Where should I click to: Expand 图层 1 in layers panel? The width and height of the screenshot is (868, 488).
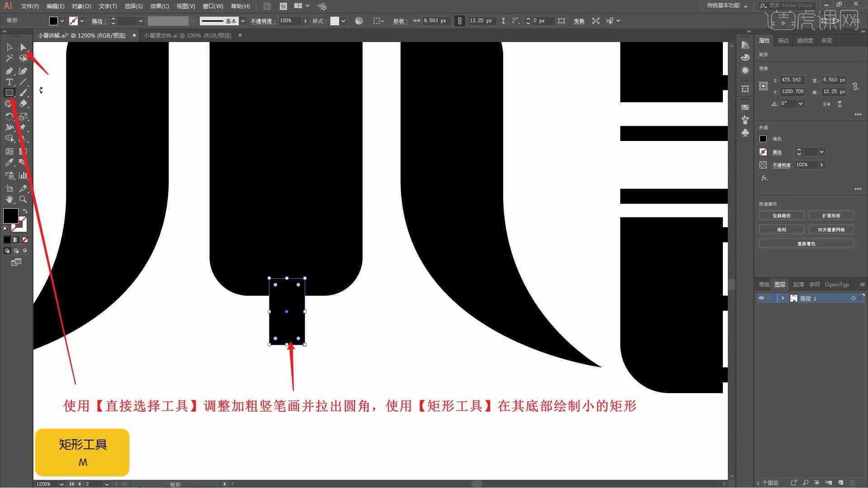[x=783, y=298]
